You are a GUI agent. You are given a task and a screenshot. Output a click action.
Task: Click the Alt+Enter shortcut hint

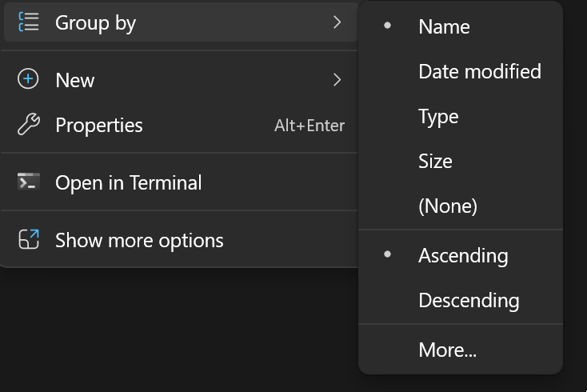(x=309, y=126)
